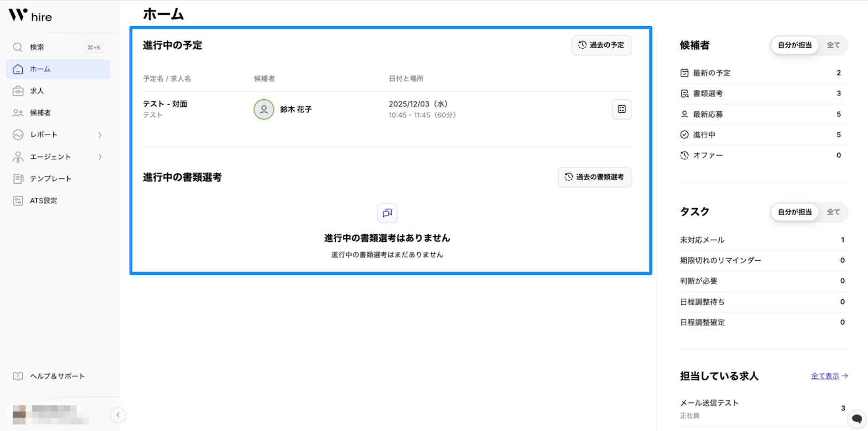The image size is (868, 431).
Task: Open schedule details icon for 鈴木 花子
Action: [x=621, y=109]
